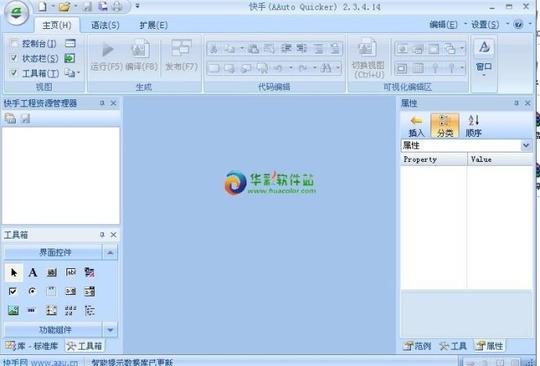
Task: Close the 属性 panel
Action: pyautogui.click(x=528, y=103)
